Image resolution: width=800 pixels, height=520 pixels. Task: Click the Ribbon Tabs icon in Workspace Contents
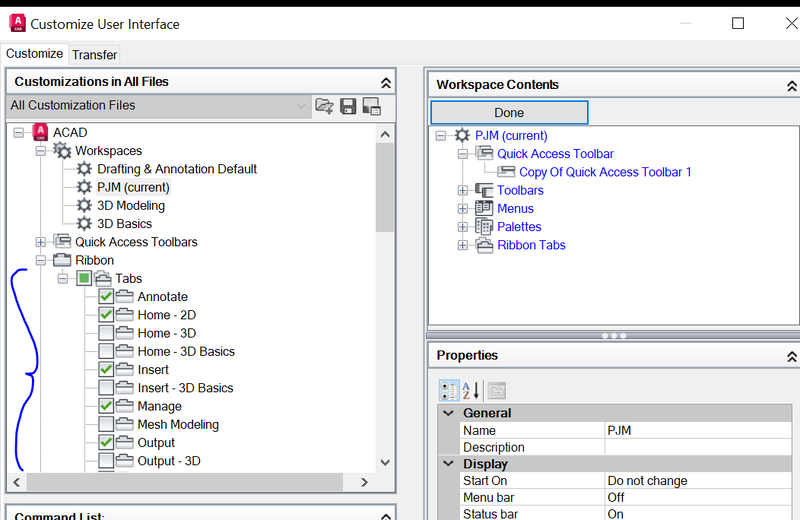tap(484, 245)
